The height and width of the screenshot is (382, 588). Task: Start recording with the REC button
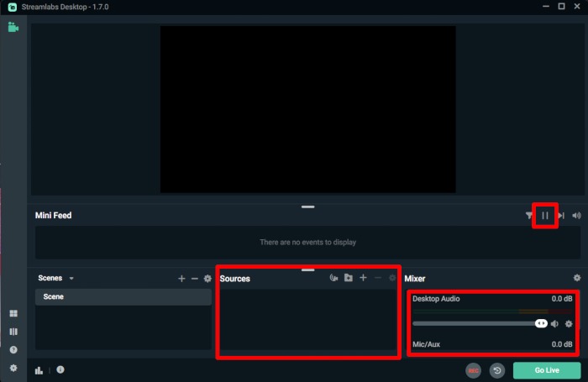click(x=474, y=369)
